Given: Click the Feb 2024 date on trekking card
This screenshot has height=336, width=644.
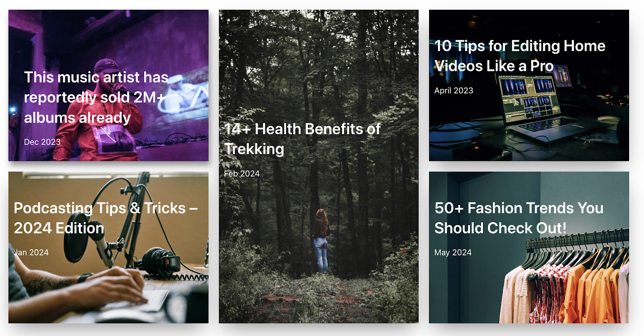Looking at the screenshot, I should pyautogui.click(x=242, y=173).
